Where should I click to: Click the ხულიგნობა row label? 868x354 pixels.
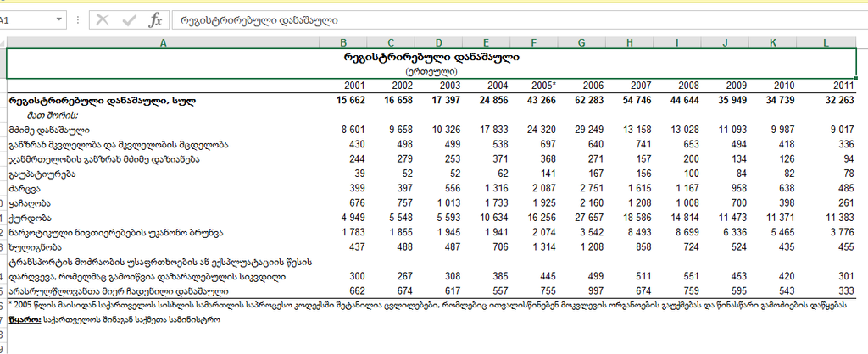tap(35, 247)
